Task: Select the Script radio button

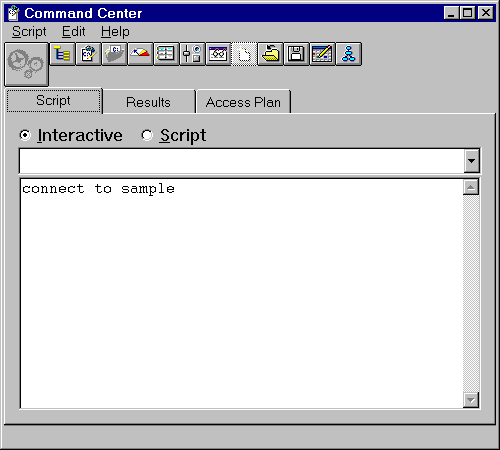Action: pos(147,135)
